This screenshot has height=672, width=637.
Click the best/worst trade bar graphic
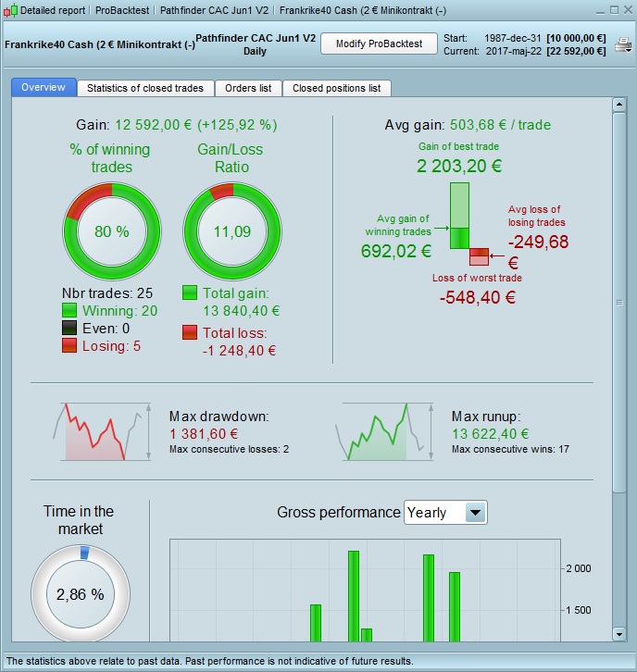pos(469,224)
